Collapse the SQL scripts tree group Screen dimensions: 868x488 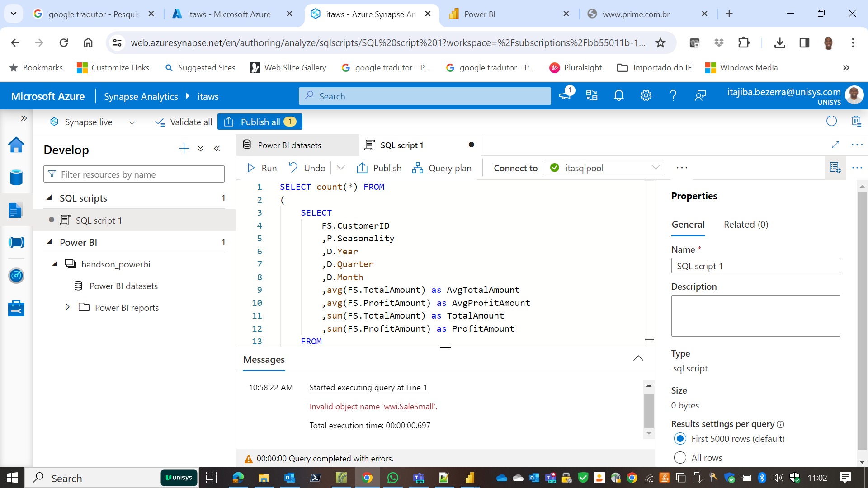click(x=49, y=198)
